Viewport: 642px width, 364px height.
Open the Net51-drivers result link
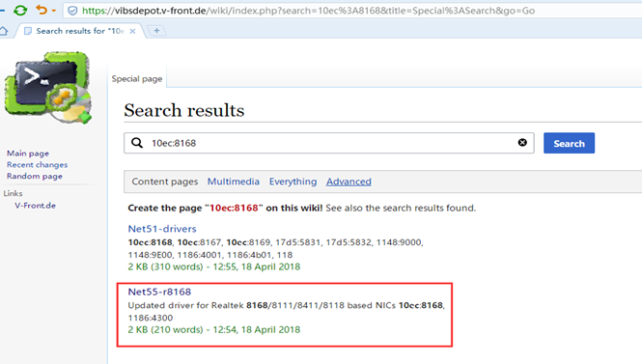pos(162,229)
